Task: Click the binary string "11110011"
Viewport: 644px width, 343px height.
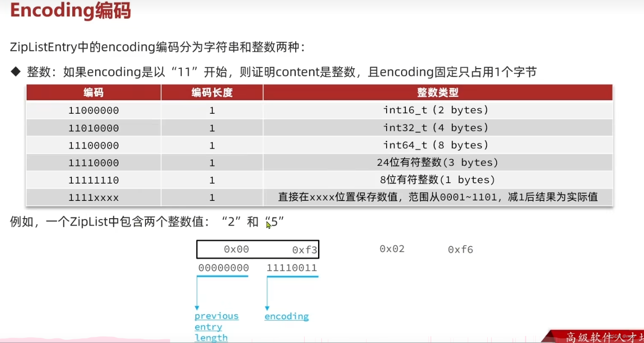Action: click(292, 268)
